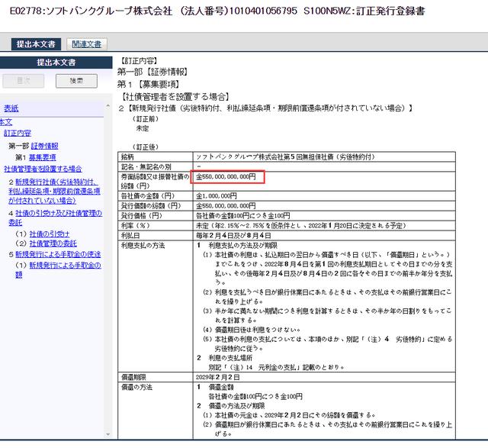
Task: Select the 金1,000,000円 value cell
Action: pyautogui.click(x=324, y=196)
